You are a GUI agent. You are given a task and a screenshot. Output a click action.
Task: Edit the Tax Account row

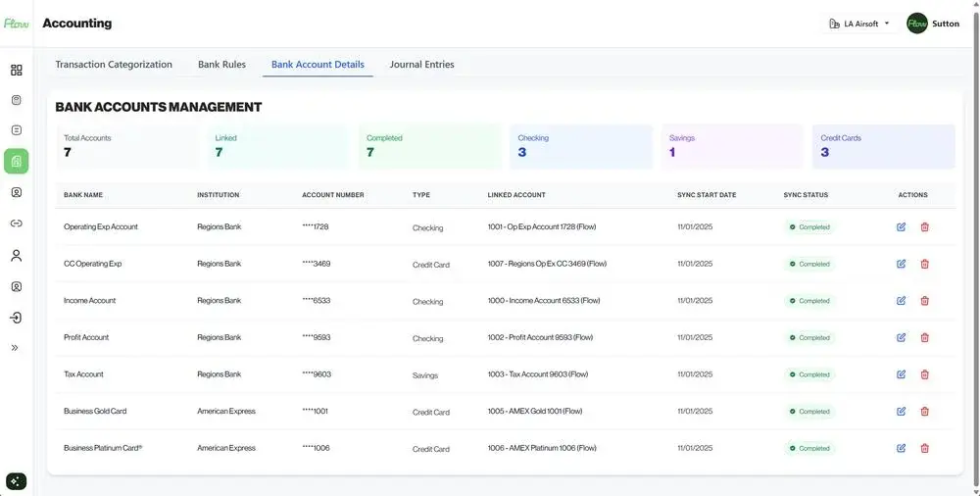tap(901, 374)
